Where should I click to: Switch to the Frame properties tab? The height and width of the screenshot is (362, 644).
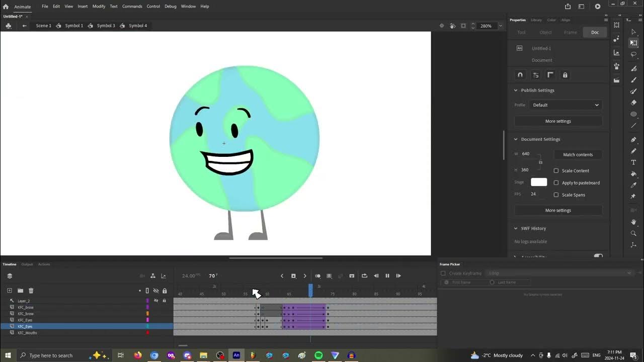[570, 32]
